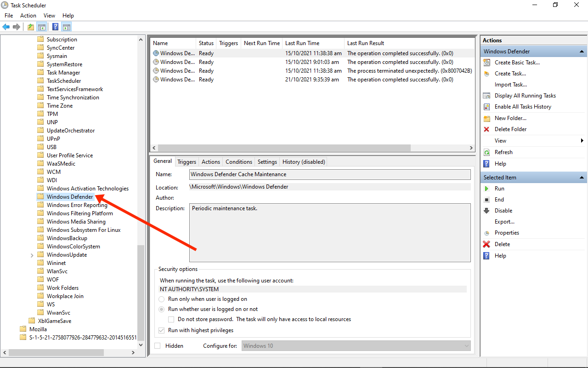Image resolution: width=588 pixels, height=368 pixels.
Task: Sort by Status column header
Action: 206,43
